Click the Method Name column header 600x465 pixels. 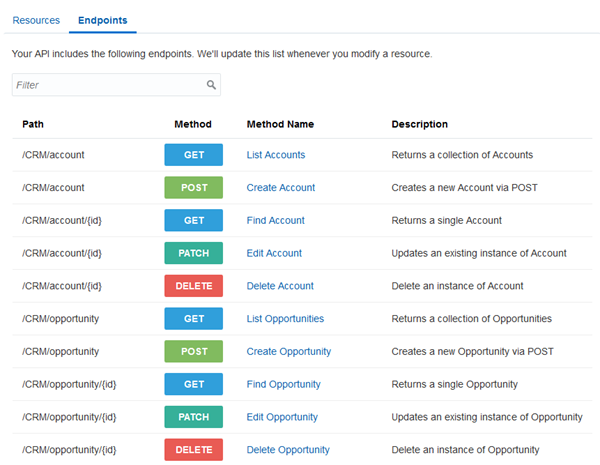coord(280,124)
